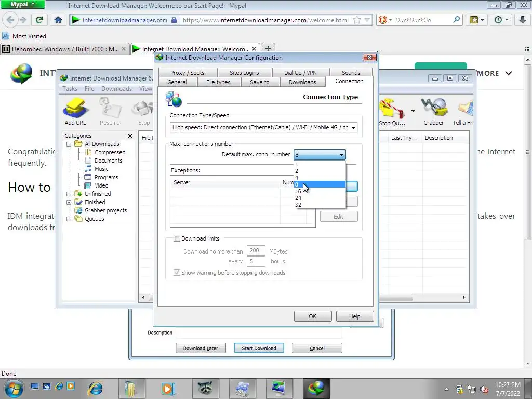Open the folder icon in the taskbar
Image resolution: width=532 pixels, height=399 pixels.
[131, 389]
